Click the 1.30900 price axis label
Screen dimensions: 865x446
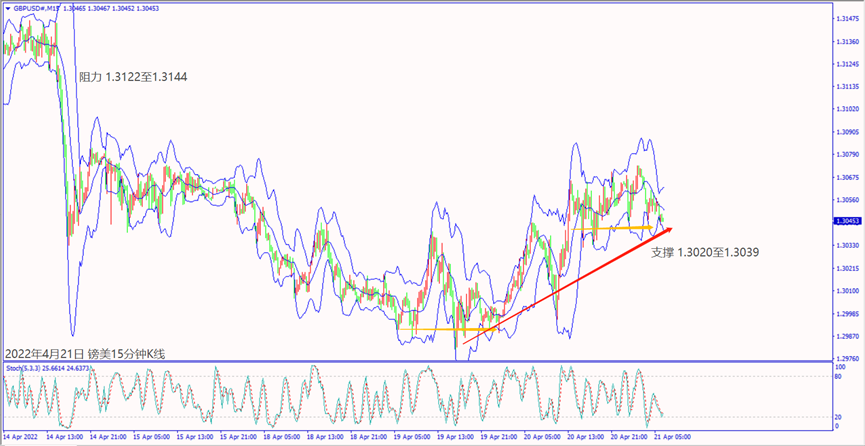click(846, 131)
